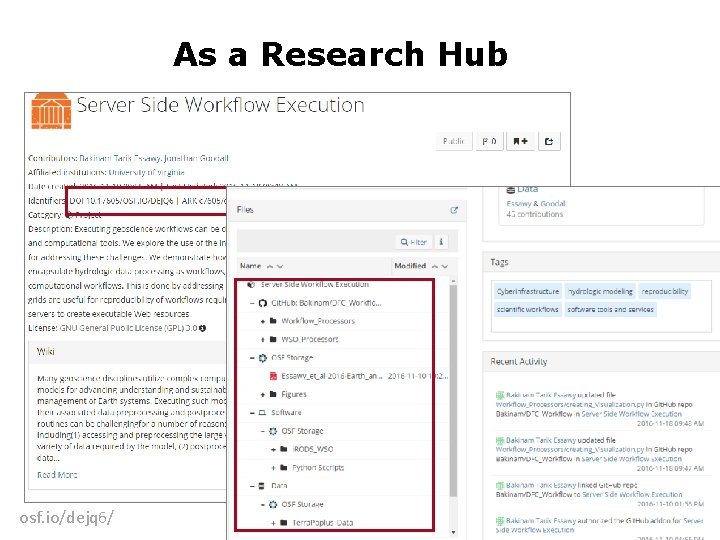This screenshot has height=540, width=720.
Task: Sort Name column ascending arrow
Action: click(270, 266)
